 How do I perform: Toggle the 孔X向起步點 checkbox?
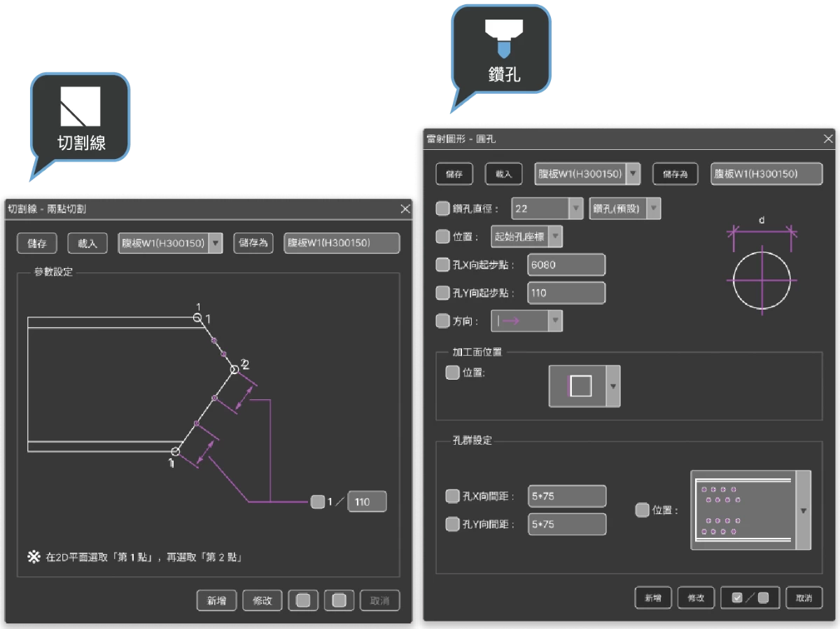[x=442, y=265]
